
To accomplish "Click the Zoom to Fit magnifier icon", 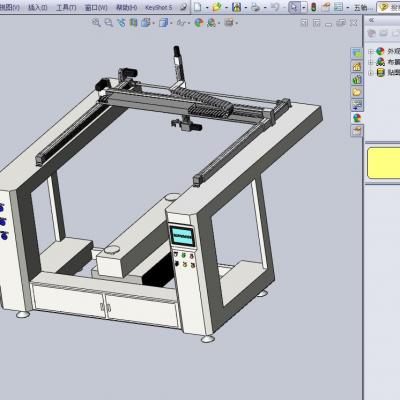I will pos(96,23).
